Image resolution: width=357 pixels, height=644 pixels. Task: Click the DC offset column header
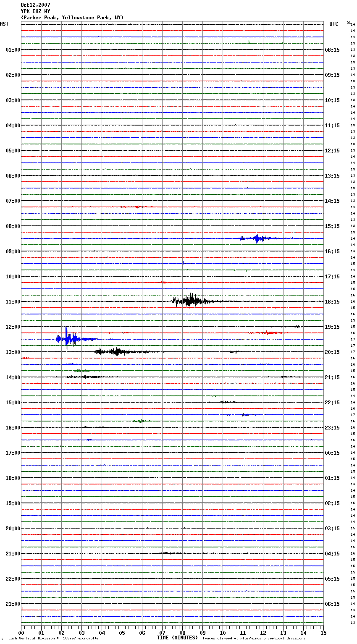tap(349, 23)
